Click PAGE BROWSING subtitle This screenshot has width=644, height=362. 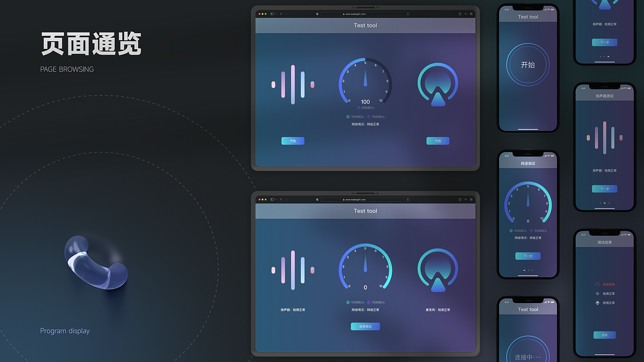tap(67, 69)
